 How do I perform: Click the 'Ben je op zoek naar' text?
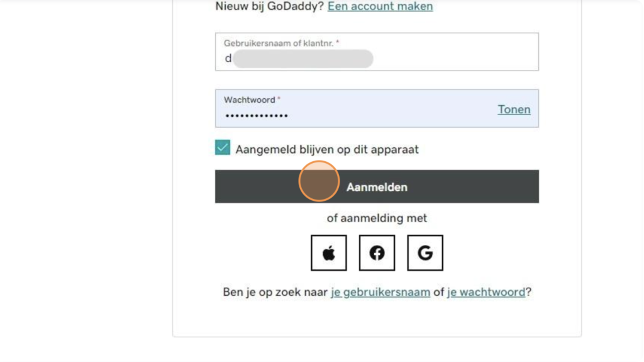(275, 292)
